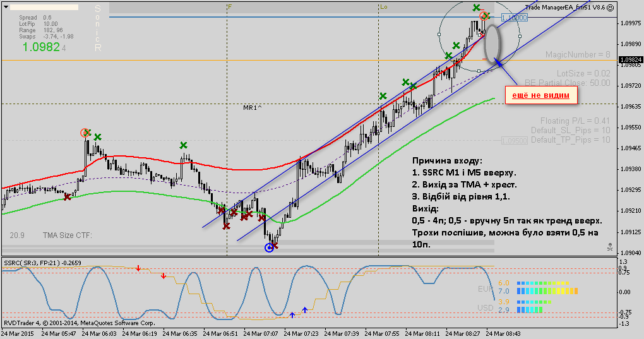The height and width of the screenshot is (339, 644).
Task: Click the green X directly below MagicNumber's circle top
Action: click(476, 8)
